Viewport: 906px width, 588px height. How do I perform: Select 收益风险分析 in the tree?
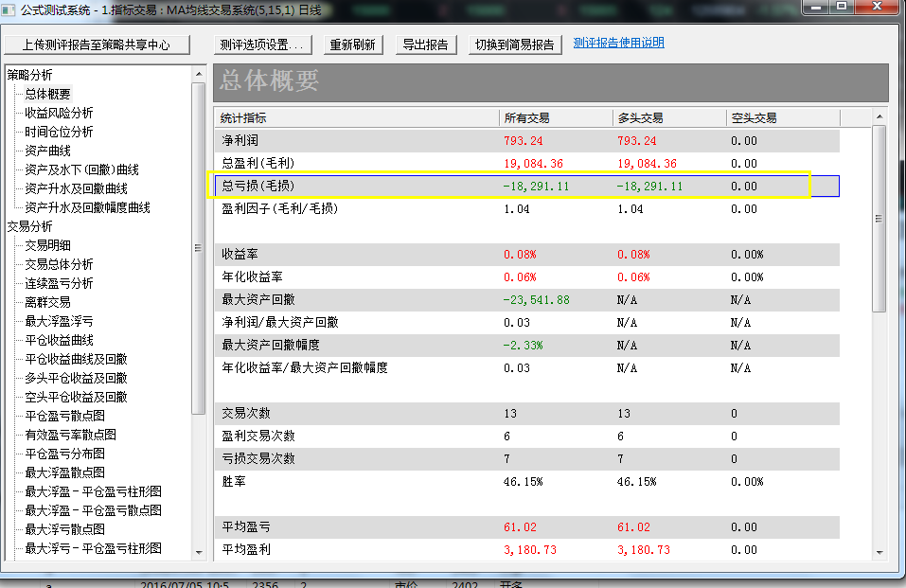(x=59, y=113)
